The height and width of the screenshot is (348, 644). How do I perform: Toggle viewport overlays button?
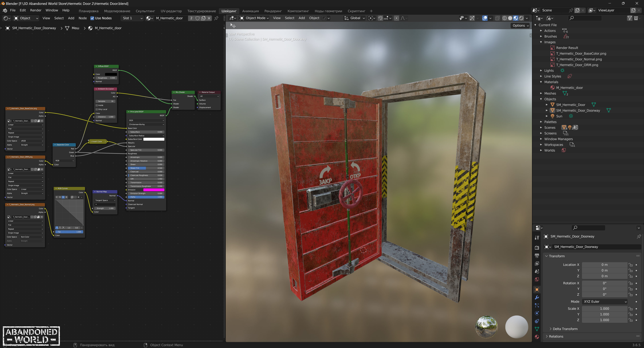(485, 18)
